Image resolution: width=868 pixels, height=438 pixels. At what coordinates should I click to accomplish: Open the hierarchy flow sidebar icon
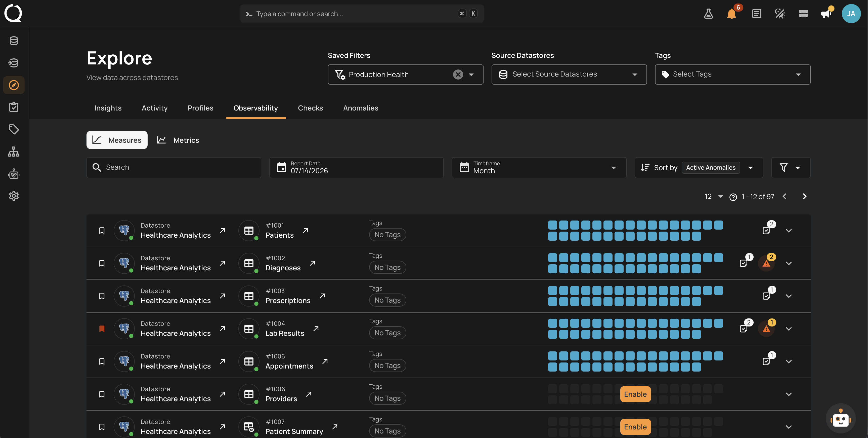14,152
